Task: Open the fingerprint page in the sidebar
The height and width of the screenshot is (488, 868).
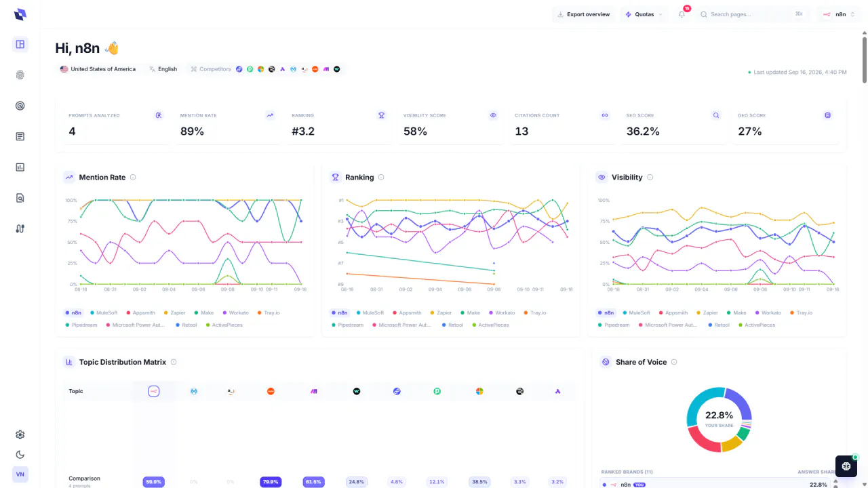Action: pyautogui.click(x=20, y=75)
